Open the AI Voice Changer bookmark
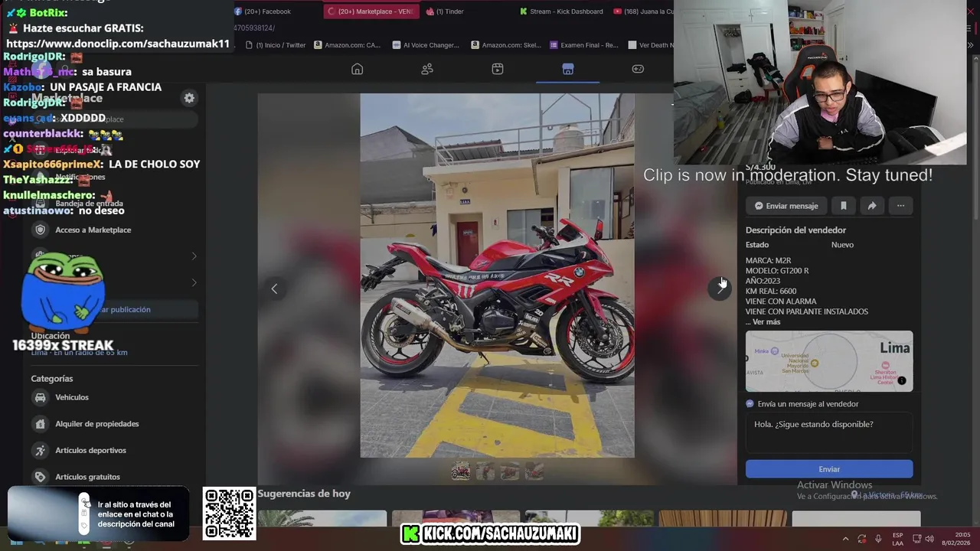 (425, 45)
